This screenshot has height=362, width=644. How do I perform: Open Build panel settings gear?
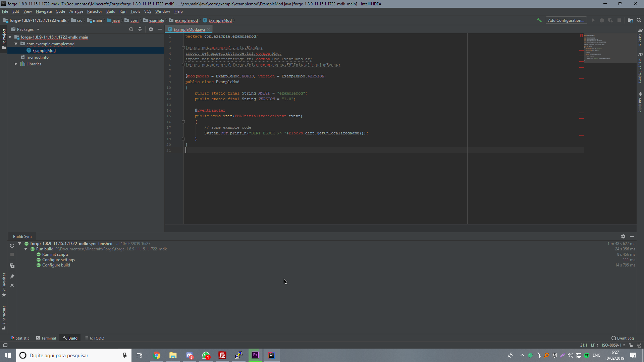(x=623, y=236)
